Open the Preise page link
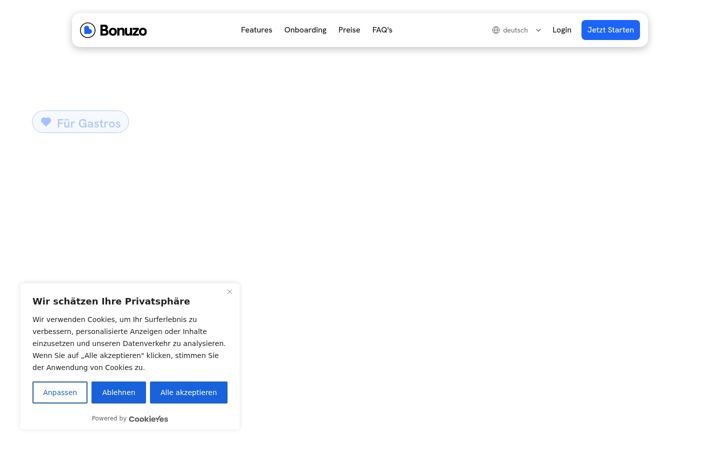Screen dimensions: 720x450 (x=349, y=30)
